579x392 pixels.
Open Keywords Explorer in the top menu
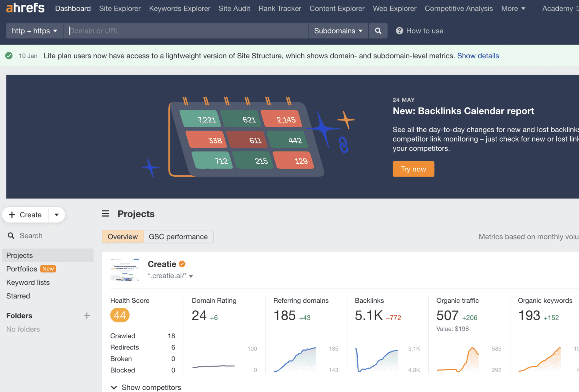click(179, 8)
